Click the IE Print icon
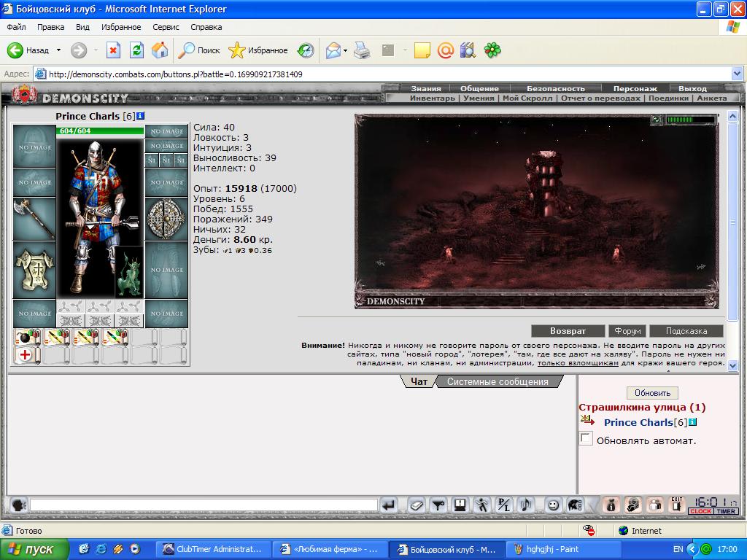The image size is (747, 560). point(362,50)
